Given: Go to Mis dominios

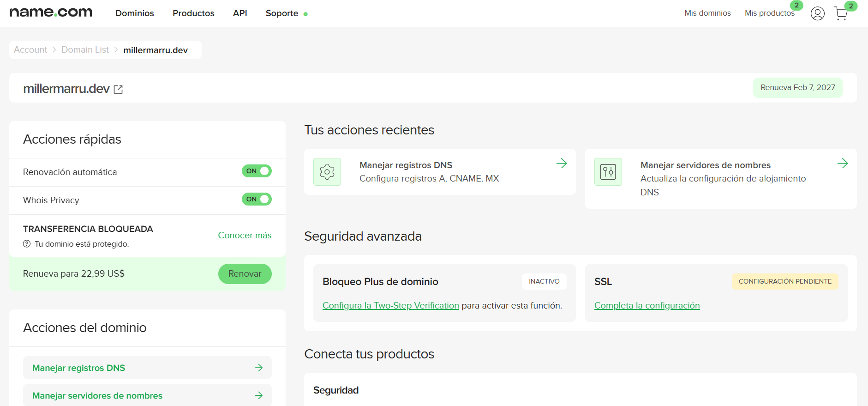Looking at the screenshot, I should pos(707,13).
